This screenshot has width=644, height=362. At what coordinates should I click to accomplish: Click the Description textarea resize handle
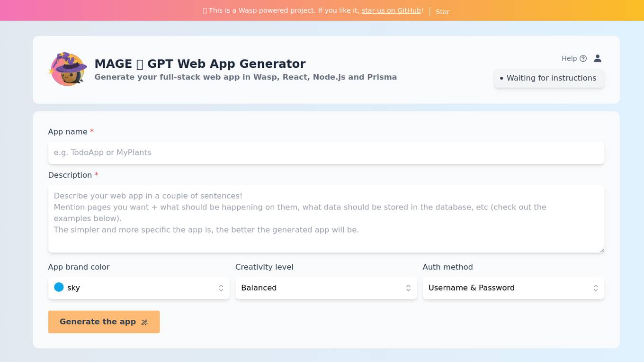tap(602, 250)
